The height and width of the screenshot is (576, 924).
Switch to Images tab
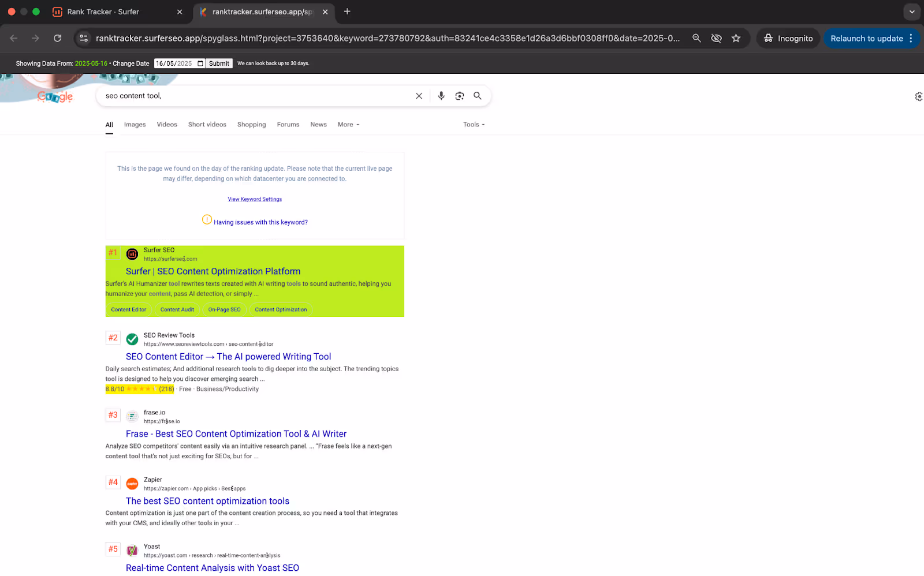coord(135,125)
